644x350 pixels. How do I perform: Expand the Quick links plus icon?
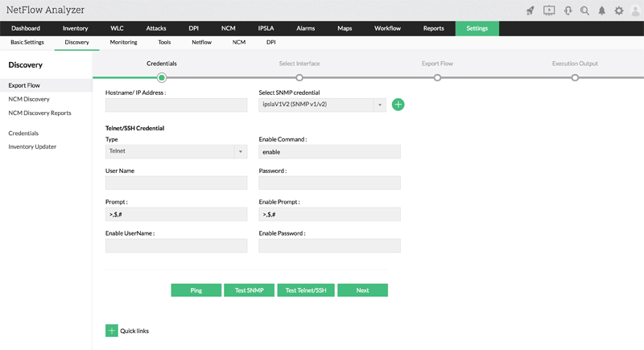click(112, 331)
